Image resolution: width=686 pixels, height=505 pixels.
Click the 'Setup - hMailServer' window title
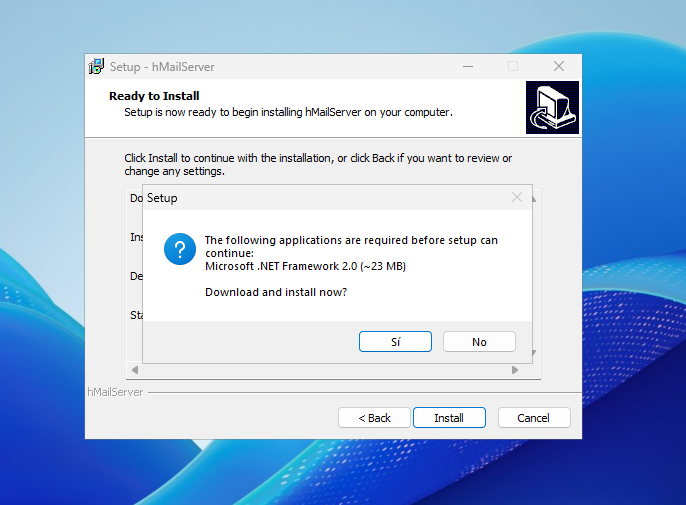(x=162, y=67)
